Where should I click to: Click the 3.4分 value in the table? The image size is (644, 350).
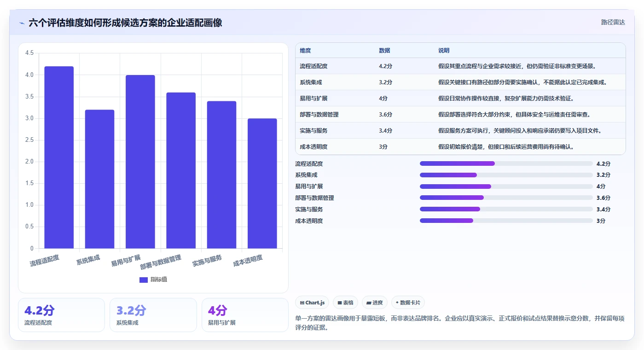pyautogui.click(x=386, y=131)
